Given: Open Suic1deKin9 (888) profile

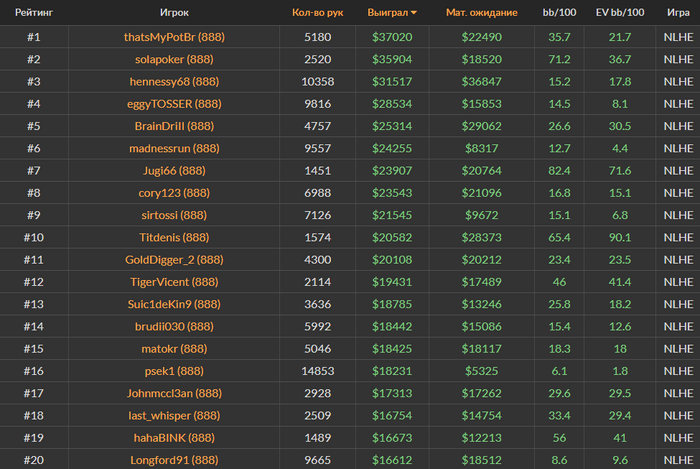Looking at the screenshot, I should (x=174, y=304).
